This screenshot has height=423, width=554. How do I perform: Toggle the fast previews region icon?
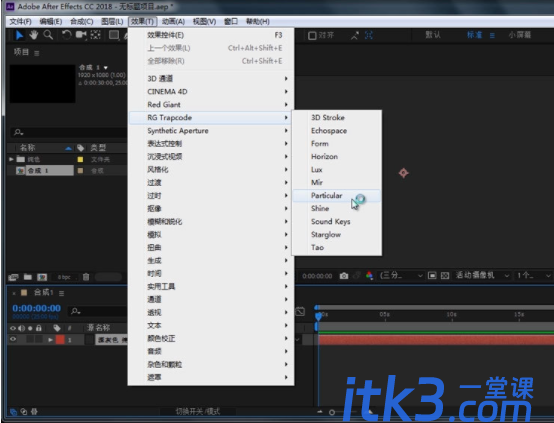point(432,275)
